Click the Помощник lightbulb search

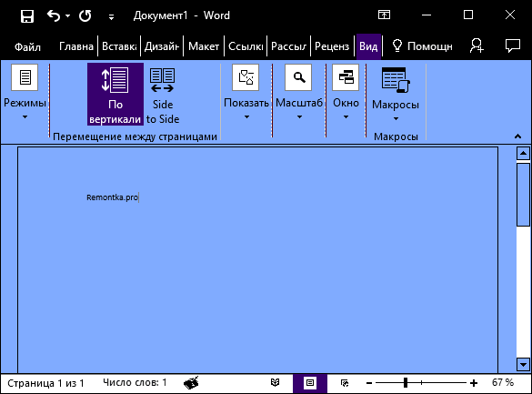coord(422,46)
